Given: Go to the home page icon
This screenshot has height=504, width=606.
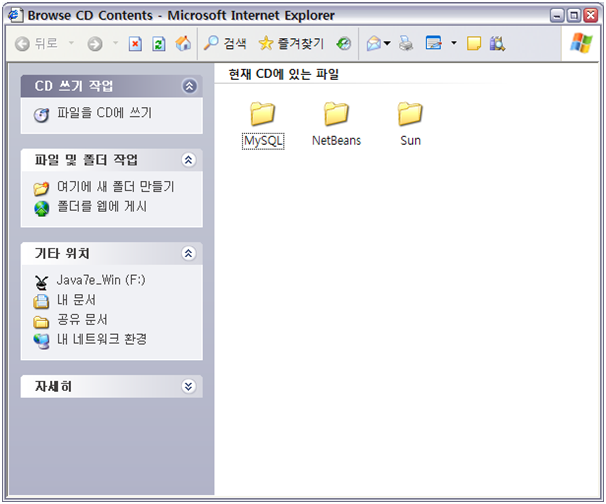Looking at the screenshot, I should coord(183,43).
